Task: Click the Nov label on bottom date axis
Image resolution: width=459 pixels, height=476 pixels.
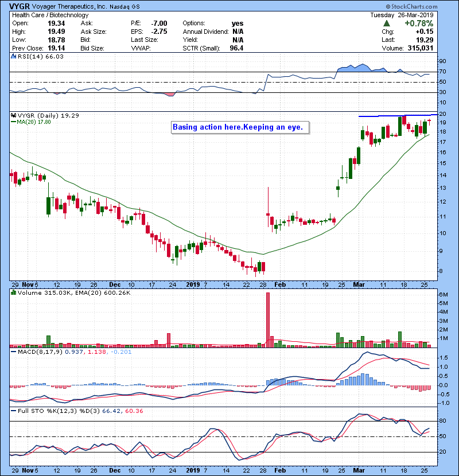Action: click(x=28, y=470)
